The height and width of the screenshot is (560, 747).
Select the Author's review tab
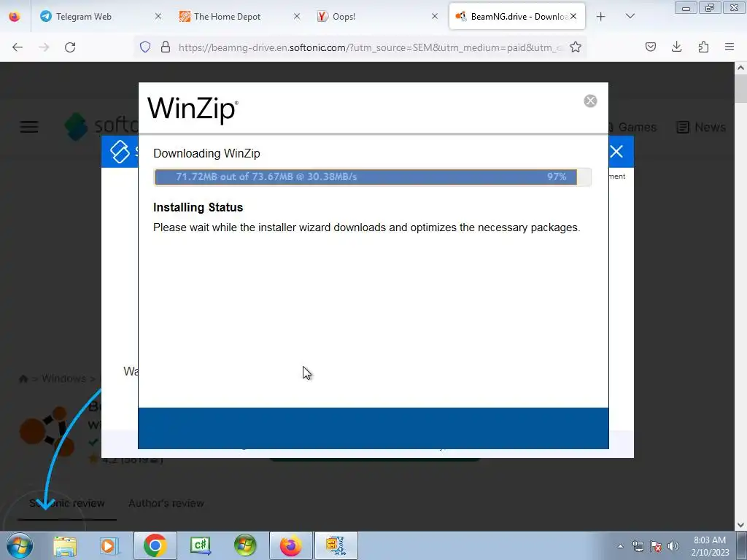(166, 503)
